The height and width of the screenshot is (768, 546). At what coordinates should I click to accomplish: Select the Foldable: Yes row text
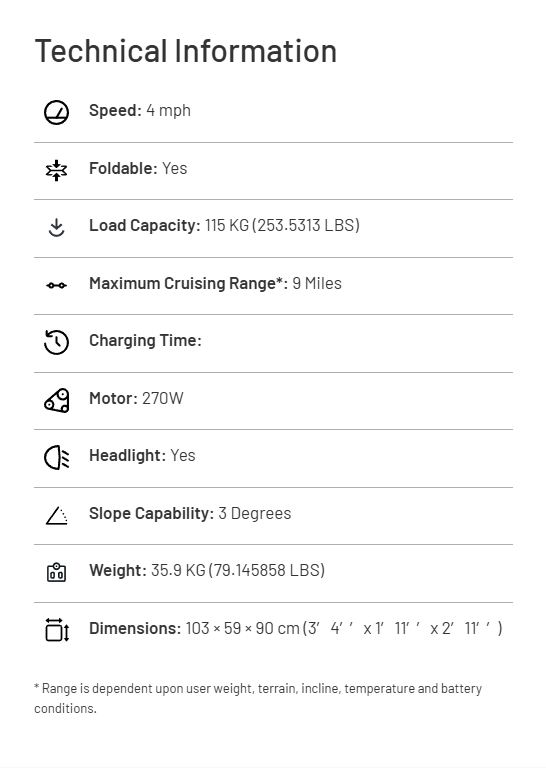(x=138, y=168)
